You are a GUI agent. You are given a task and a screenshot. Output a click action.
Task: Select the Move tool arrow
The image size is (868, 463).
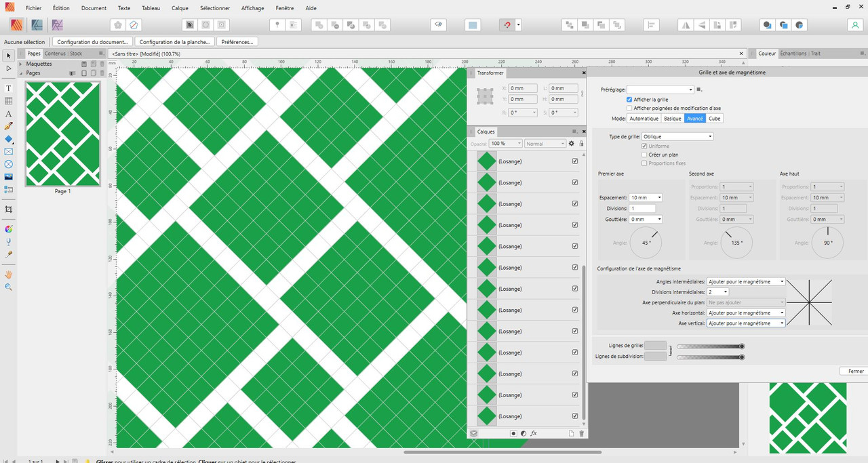click(x=9, y=56)
